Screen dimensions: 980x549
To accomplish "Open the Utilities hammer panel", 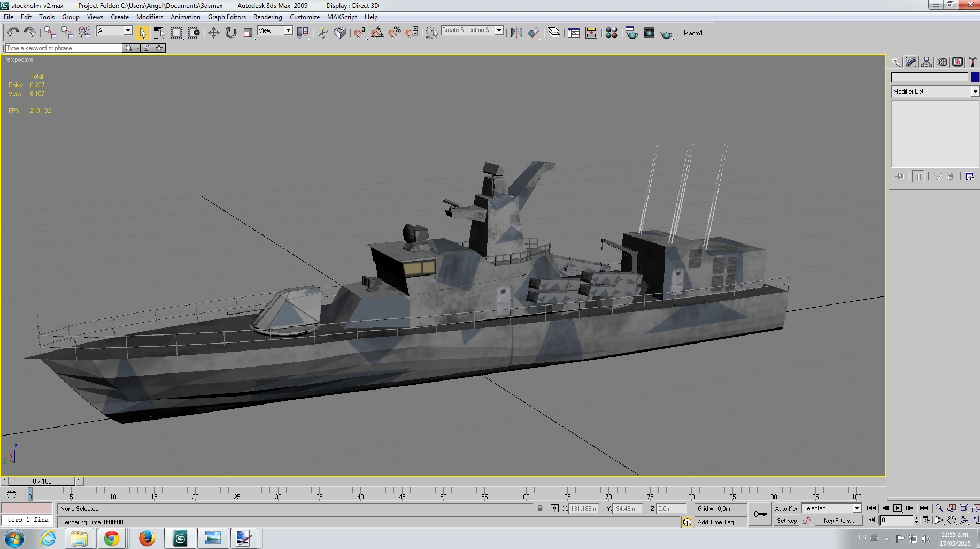I will [x=973, y=63].
